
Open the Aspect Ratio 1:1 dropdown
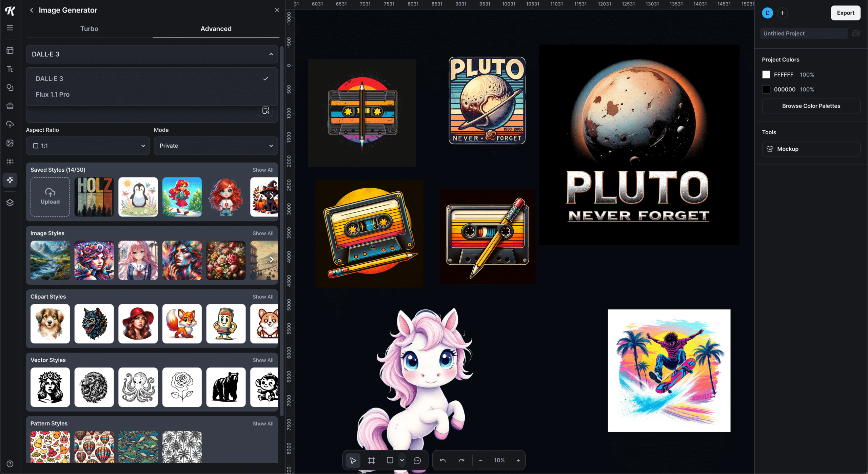click(88, 146)
